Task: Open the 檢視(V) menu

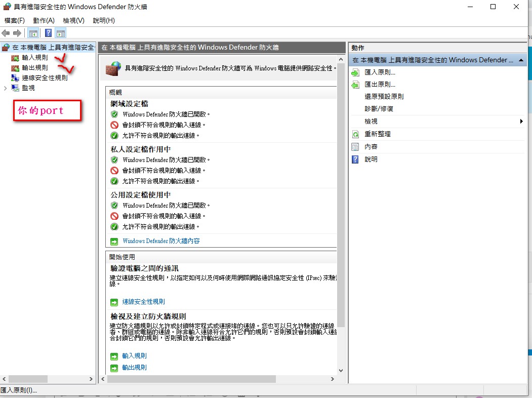Action: [x=73, y=21]
